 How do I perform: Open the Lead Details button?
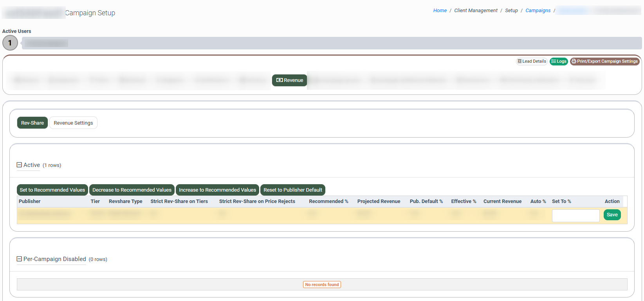(x=532, y=62)
